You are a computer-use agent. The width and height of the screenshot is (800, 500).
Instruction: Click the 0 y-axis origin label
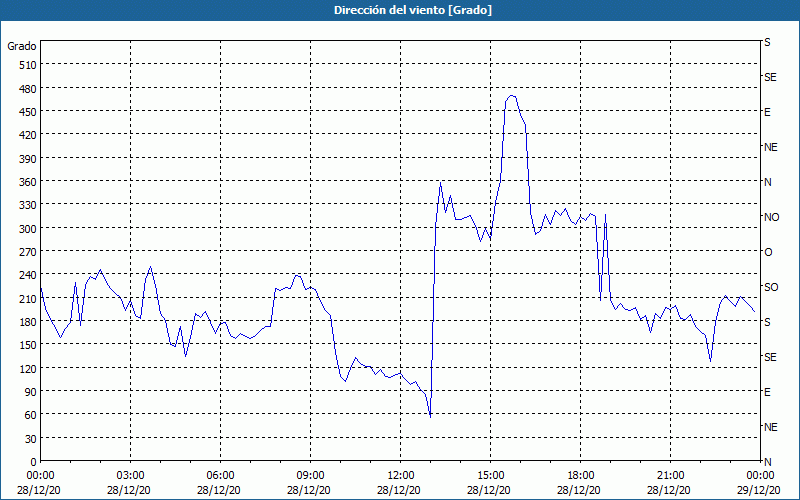click(34, 462)
